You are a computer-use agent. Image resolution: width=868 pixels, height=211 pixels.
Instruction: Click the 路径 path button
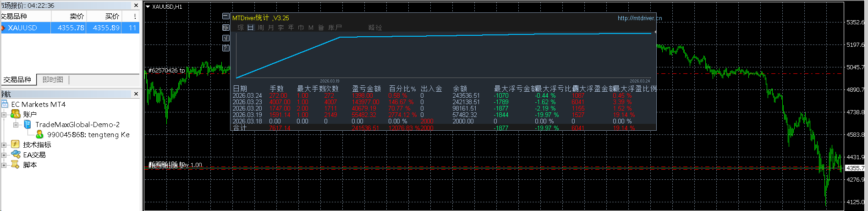[x=375, y=28]
